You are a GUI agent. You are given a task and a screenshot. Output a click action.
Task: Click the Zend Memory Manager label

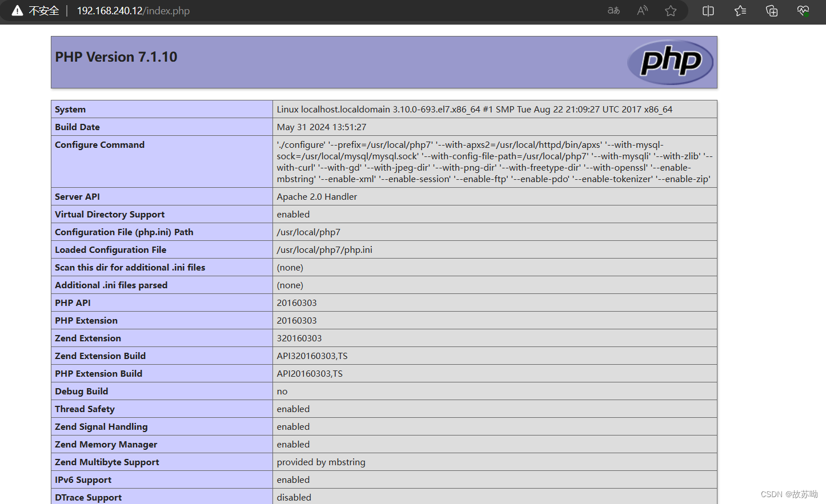click(x=106, y=445)
